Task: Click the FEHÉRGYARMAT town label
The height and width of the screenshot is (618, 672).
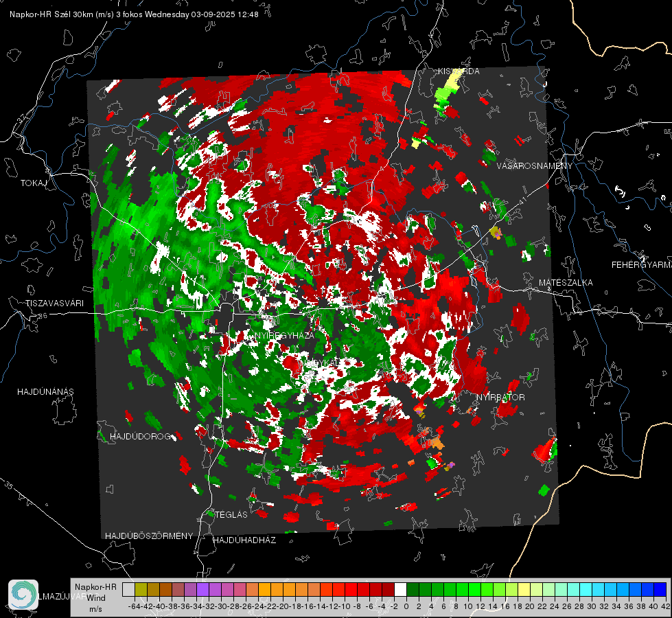Action: 642,265
